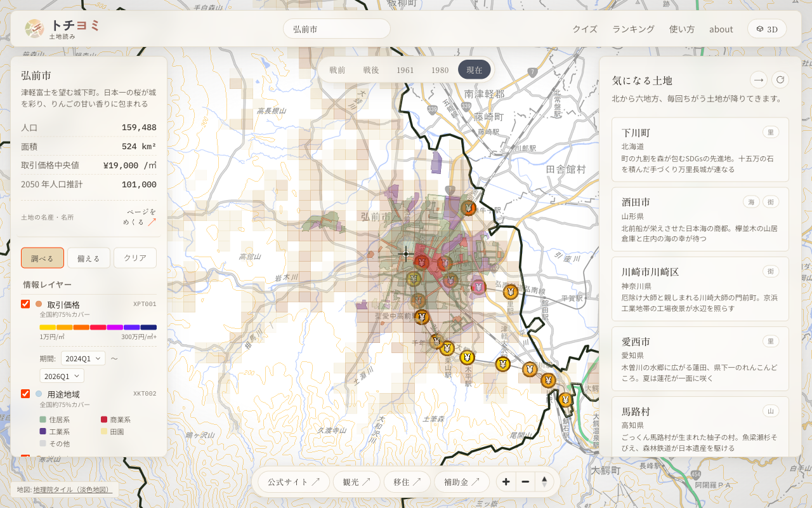
Task: Click the ページをめくる link
Action: tap(140, 217)
